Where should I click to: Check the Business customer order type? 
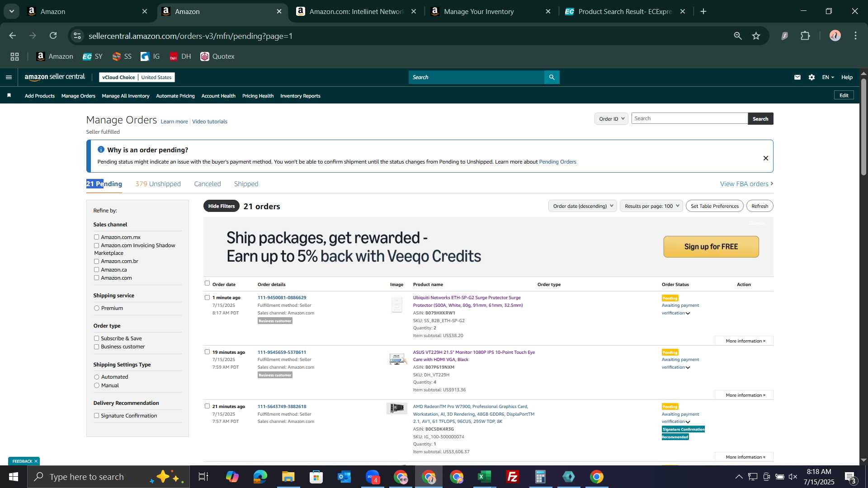96,347
